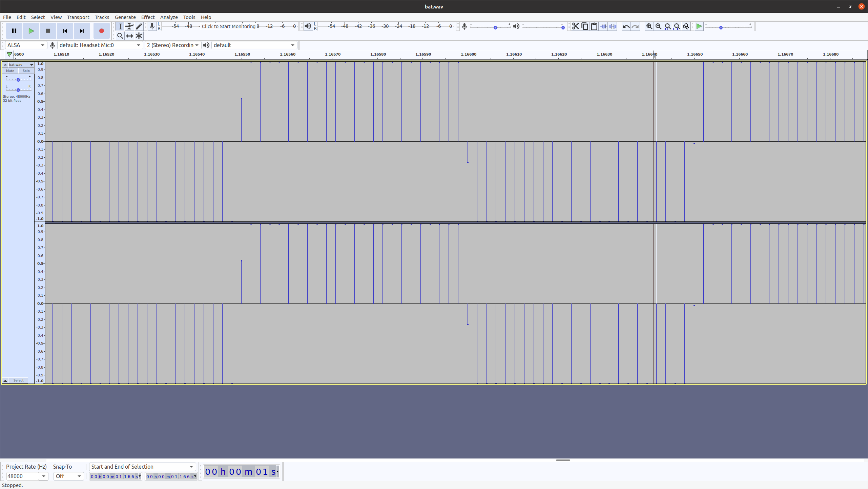This screenshot has width=868, height=489.
Task: Click the Cut scissors icon
Action: 575,26
